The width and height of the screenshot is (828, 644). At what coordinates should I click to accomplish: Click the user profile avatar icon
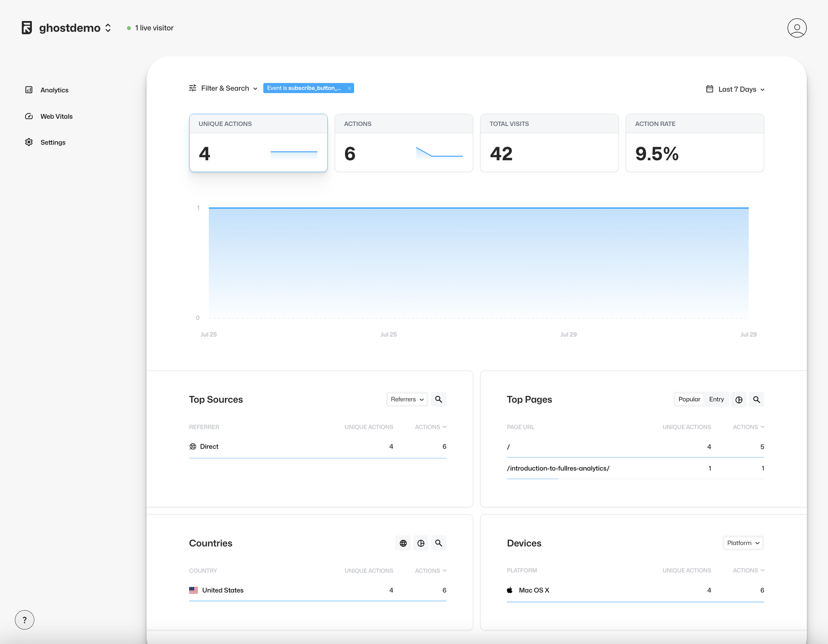(x=797, y=28)
